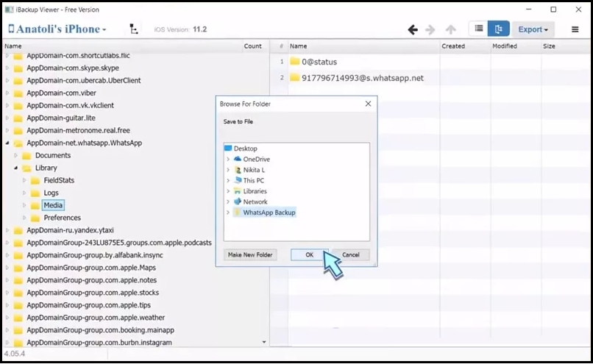The height and width of the screenshot is (364, 593).
Task: Click the iOS Version 11.2 label
Action: tap(180, 29)
